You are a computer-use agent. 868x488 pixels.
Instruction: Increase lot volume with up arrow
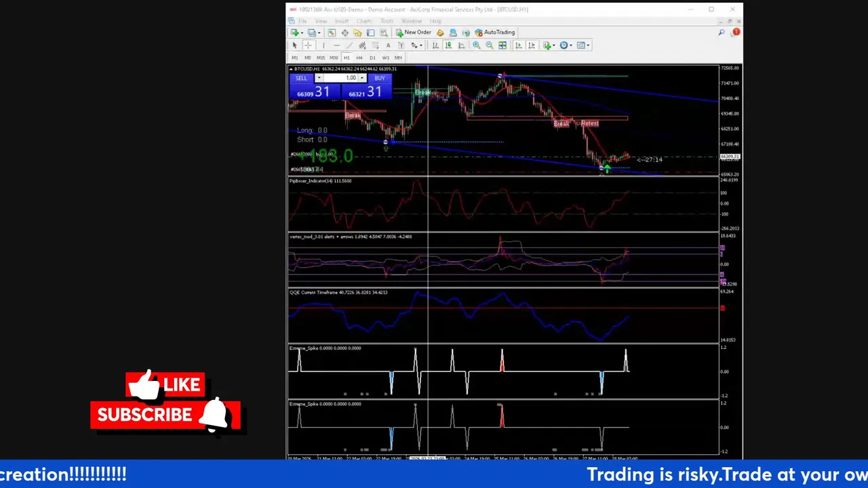tap(362, 78)
